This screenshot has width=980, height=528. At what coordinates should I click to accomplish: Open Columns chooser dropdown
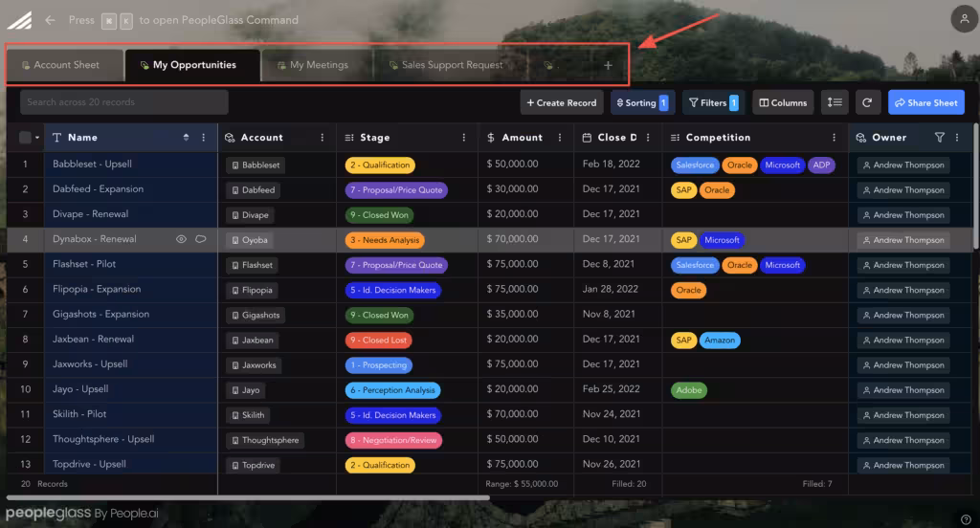click(x=783, y=102)
